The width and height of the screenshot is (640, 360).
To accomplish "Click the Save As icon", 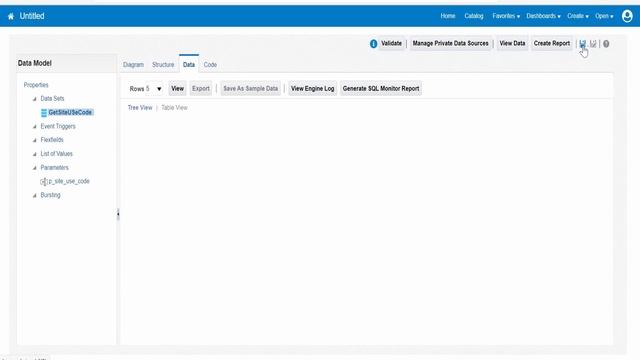I will tap(593, 43).
